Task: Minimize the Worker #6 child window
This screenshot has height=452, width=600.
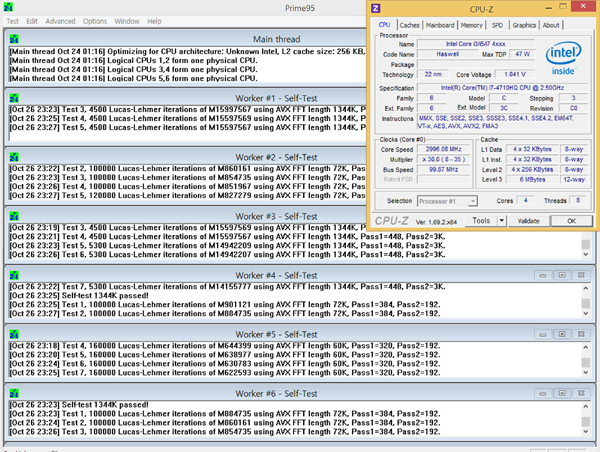Action: click(543, 393)
